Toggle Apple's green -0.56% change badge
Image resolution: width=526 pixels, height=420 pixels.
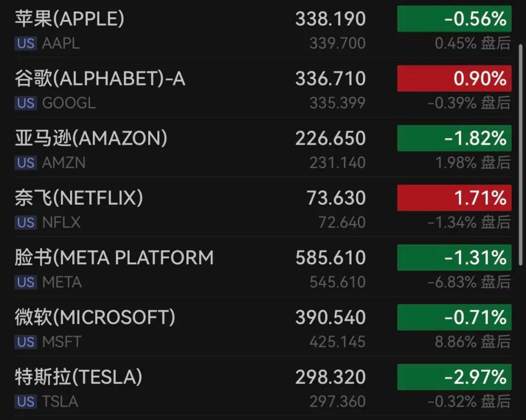tap(454, 19)
